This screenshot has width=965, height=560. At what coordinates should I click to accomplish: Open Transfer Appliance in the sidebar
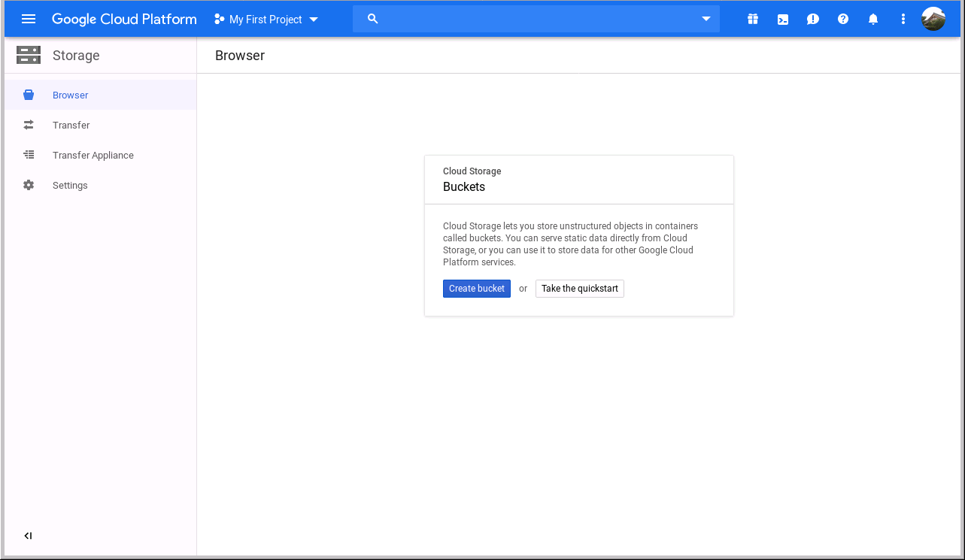101,155
